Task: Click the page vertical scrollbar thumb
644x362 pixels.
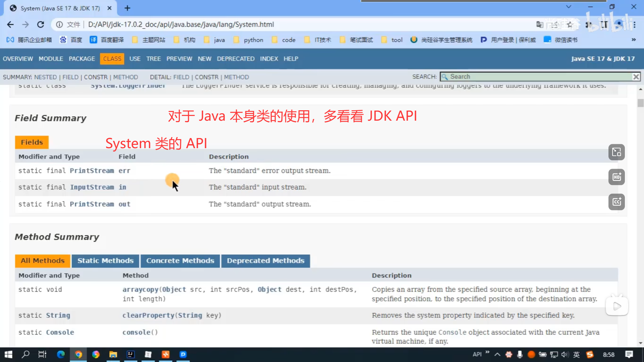Action: click(640, 103)
